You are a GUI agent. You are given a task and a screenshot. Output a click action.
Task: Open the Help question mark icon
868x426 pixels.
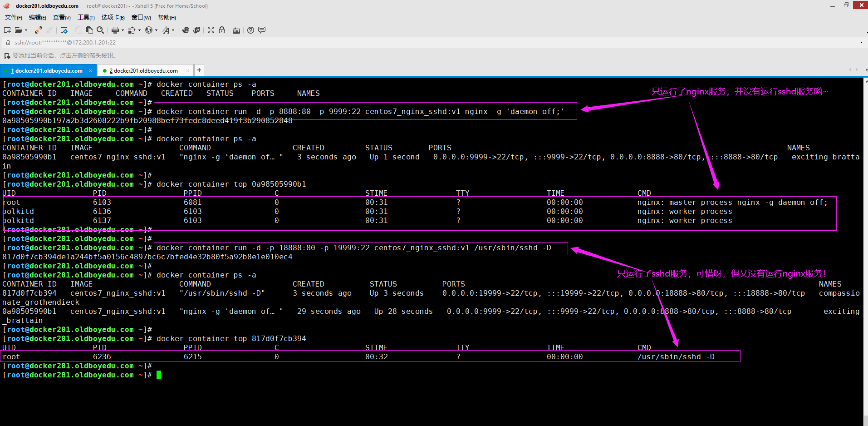point(250,30)
